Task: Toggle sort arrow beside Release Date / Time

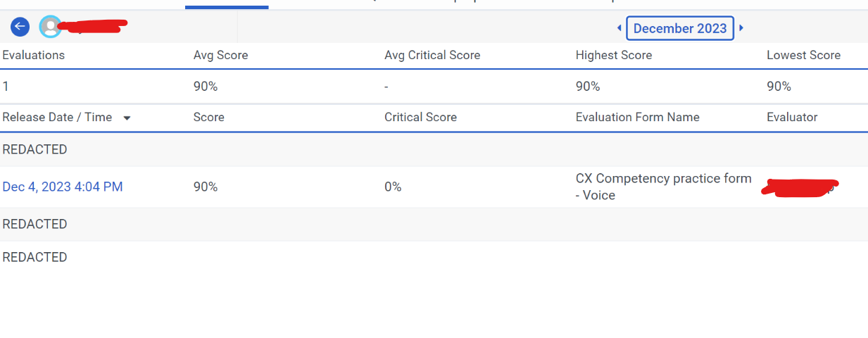Action: 127,118
